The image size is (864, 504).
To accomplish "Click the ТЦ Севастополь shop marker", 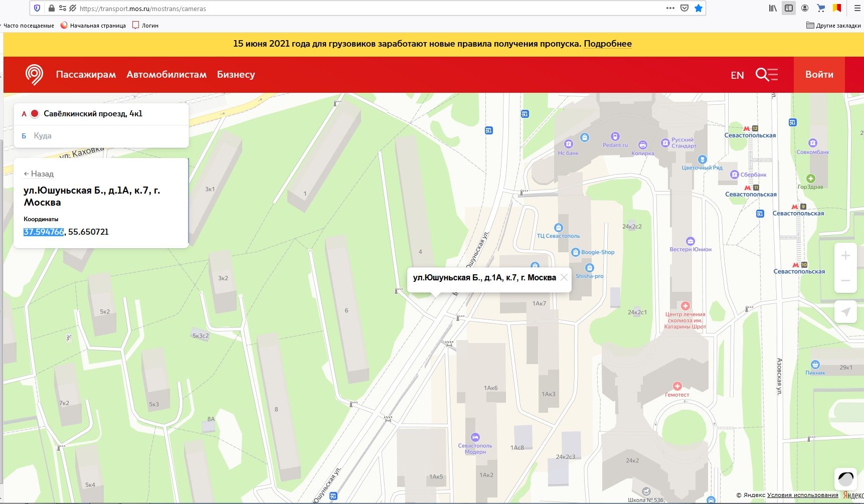I will pyautogui.click(x=558, y=228).
